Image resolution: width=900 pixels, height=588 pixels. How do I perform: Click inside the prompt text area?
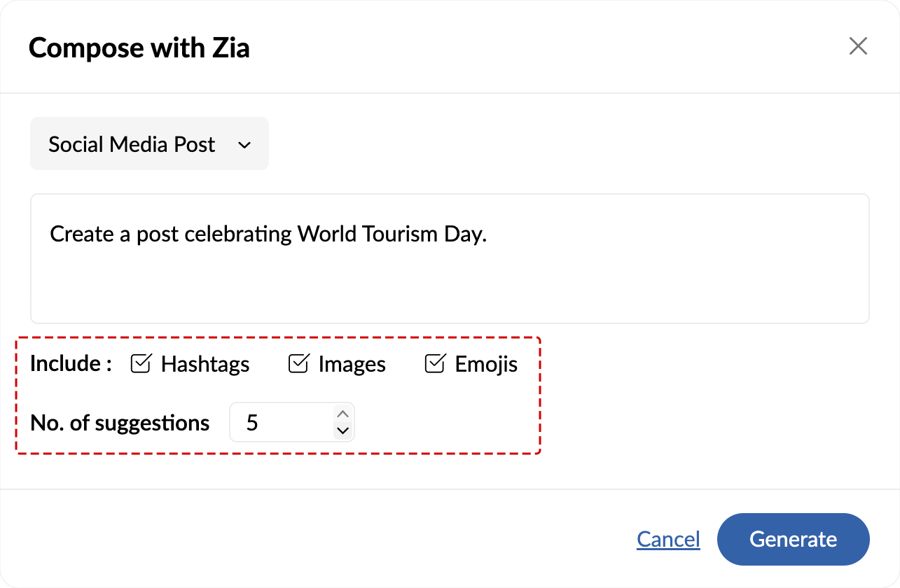(449, 280)
